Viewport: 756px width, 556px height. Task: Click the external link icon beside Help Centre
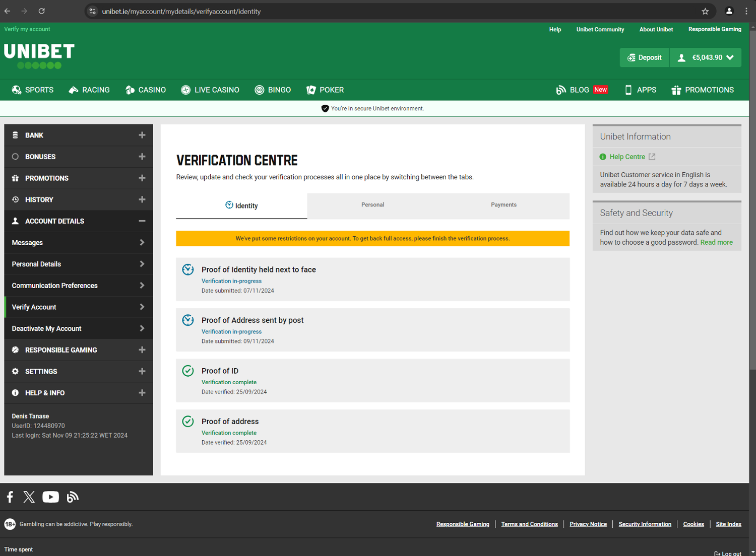pyautogui.click(x=652, y=157)
